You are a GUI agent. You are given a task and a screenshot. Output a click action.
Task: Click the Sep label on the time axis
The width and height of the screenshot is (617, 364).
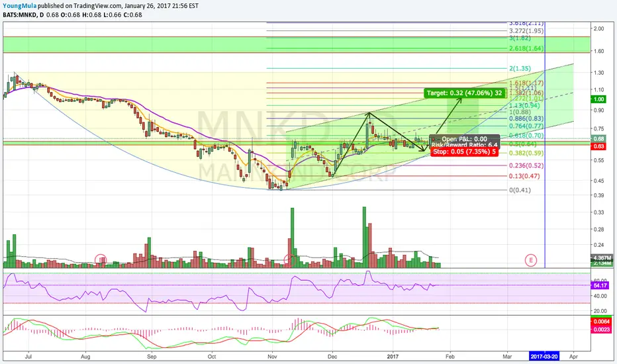[x=152, y=357]
